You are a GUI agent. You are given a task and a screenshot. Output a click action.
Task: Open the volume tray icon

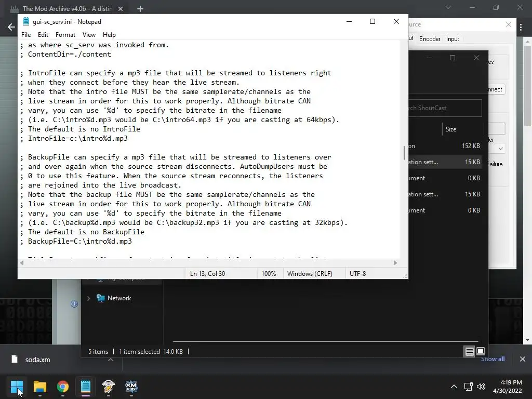tap(481, 387)
